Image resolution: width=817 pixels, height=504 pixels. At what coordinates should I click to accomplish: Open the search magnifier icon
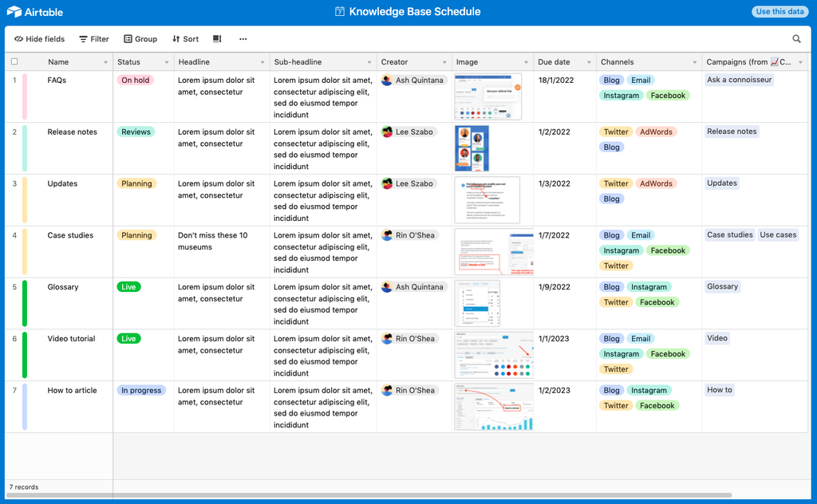coord(796,39)
